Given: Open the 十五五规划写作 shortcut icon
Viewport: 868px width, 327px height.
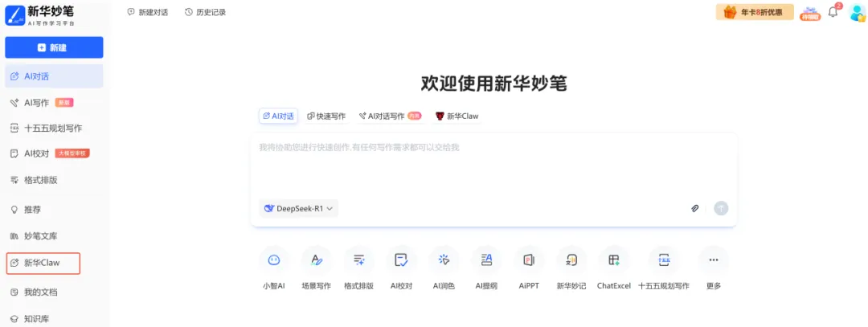Looking at the screenshot, I should coord(664,260).
